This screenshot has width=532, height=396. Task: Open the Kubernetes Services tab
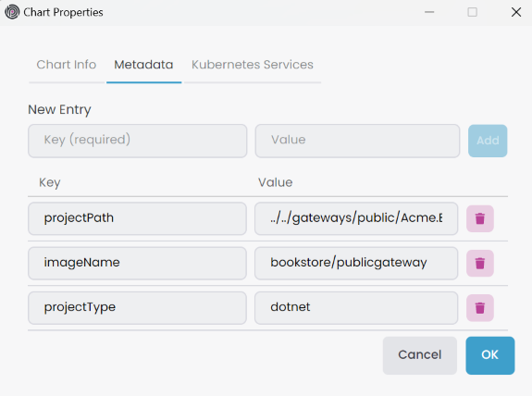253,65
